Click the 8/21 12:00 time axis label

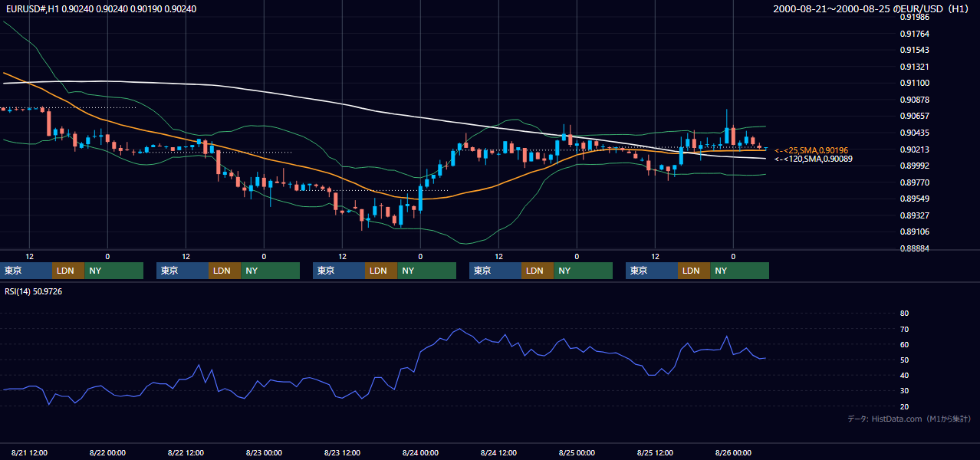point(30,453)
